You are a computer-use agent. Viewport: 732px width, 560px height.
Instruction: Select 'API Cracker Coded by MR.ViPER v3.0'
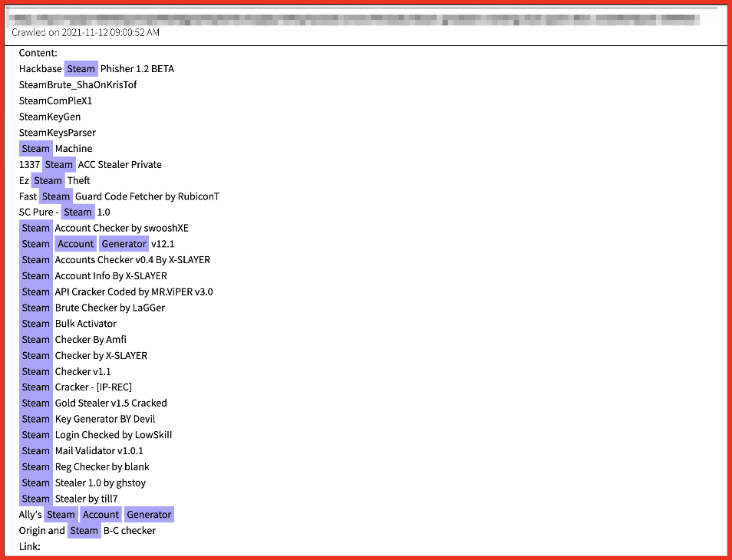tap(134, 292)
